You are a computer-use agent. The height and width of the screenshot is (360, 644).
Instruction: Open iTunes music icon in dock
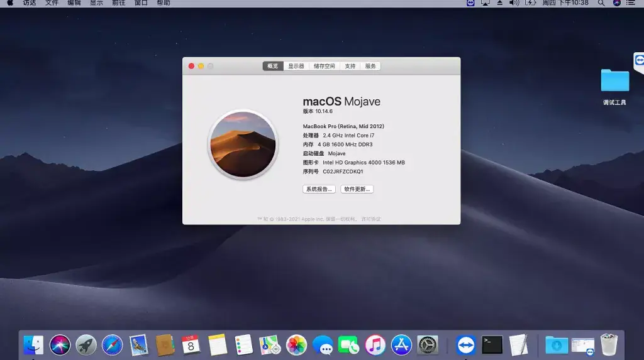tap(375, 345)
